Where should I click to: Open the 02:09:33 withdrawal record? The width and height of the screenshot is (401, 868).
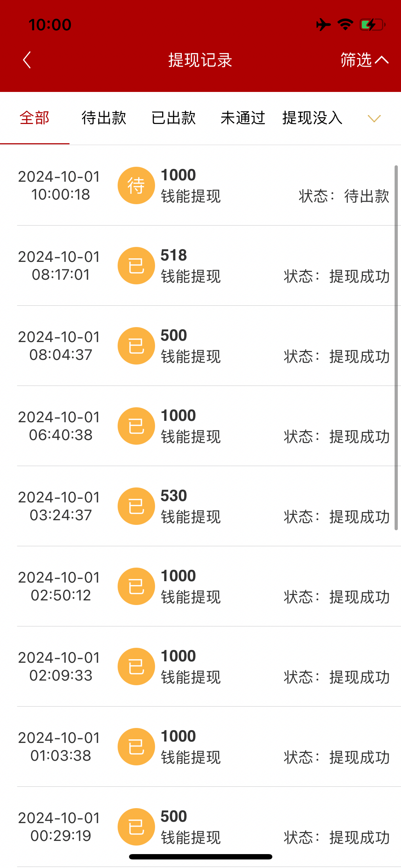[250, 667]
